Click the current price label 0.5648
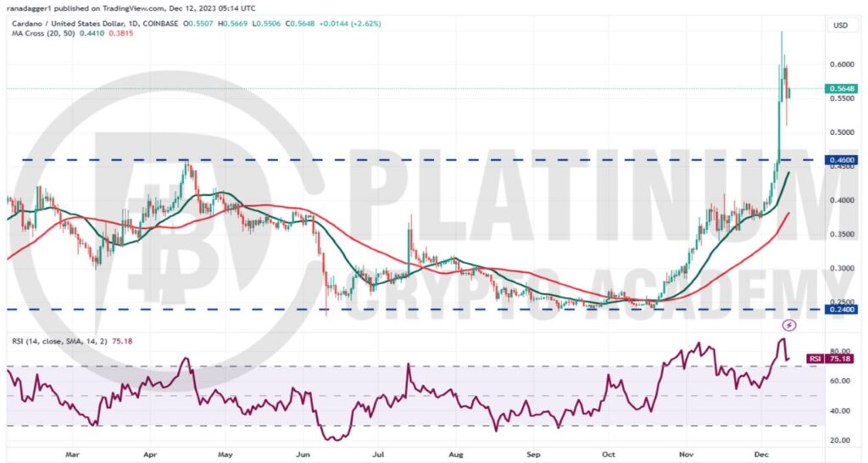The image size is (868, 463). [x=840, y=88]
